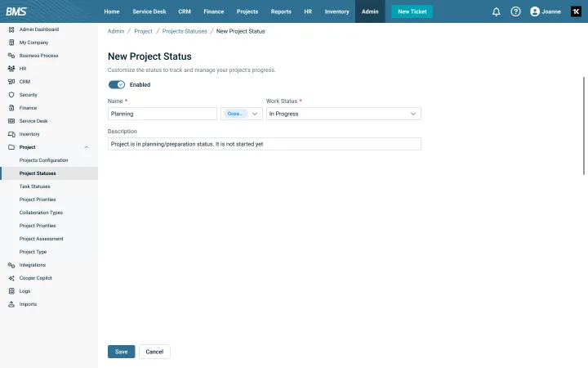This screenshot has width=588, height=368.
Task: Click the notifications bell icon
Action: pos(497,11)
